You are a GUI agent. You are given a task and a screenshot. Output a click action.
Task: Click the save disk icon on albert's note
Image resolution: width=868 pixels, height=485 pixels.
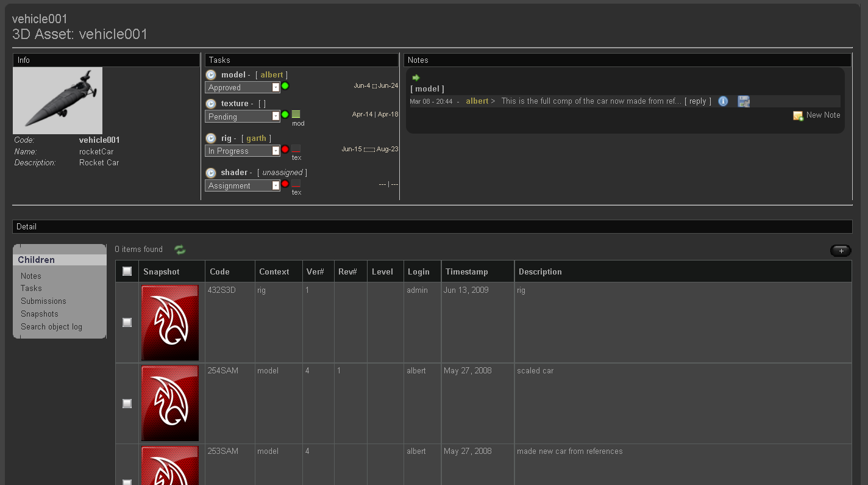coord(744,101)
